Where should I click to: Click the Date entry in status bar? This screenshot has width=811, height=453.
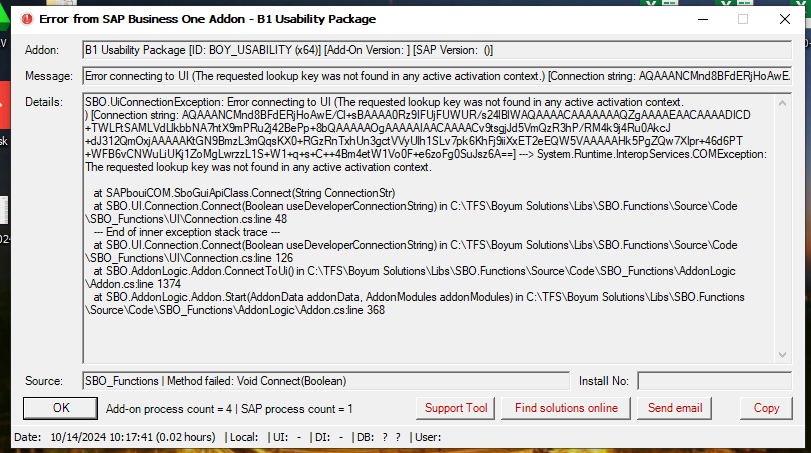[x=115, y=437]
